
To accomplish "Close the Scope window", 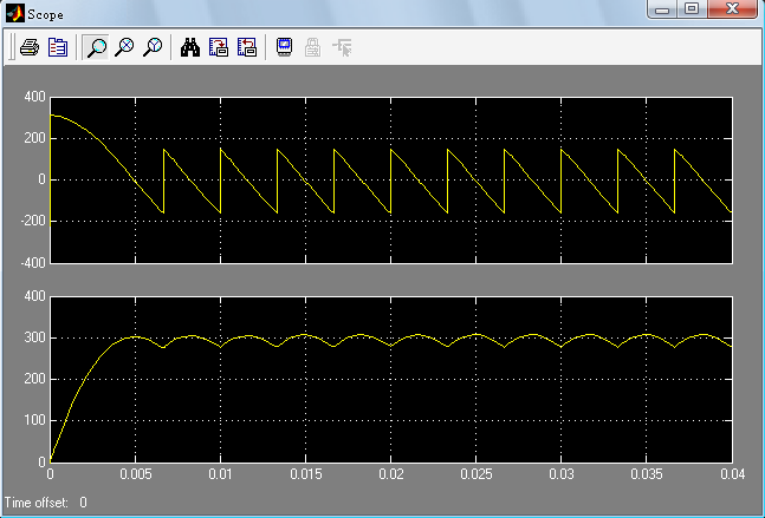I will click(x=732, y=9).
